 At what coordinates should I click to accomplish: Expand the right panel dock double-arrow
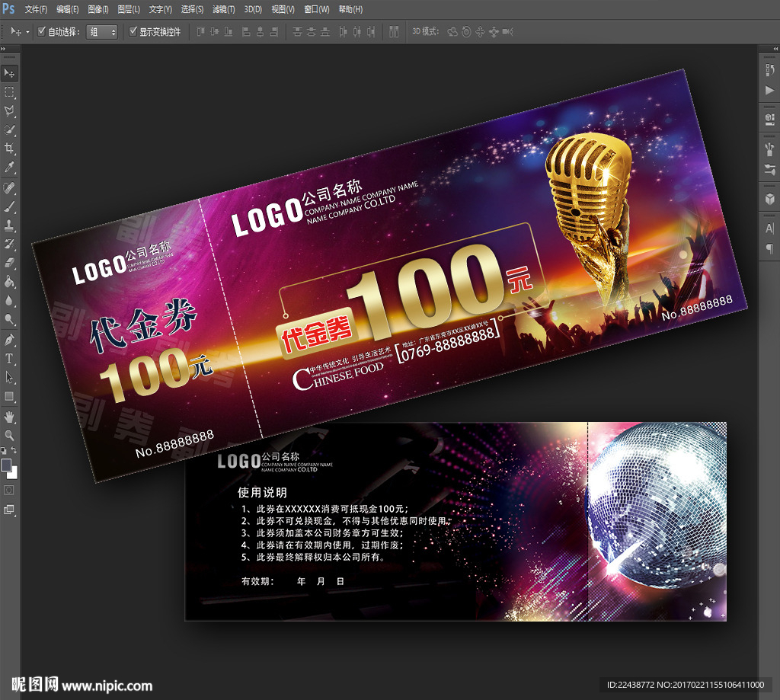point(775,48)
